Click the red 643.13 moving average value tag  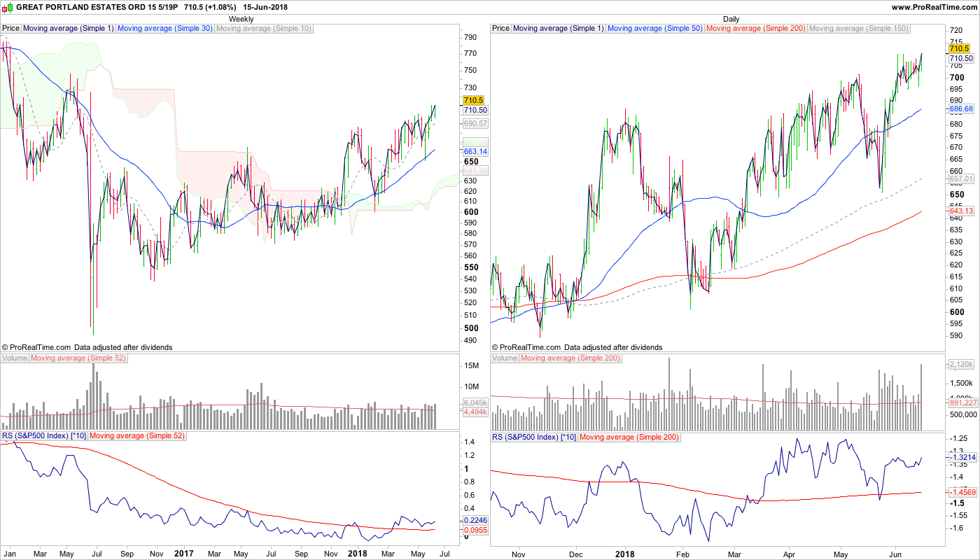click(960, 211)
